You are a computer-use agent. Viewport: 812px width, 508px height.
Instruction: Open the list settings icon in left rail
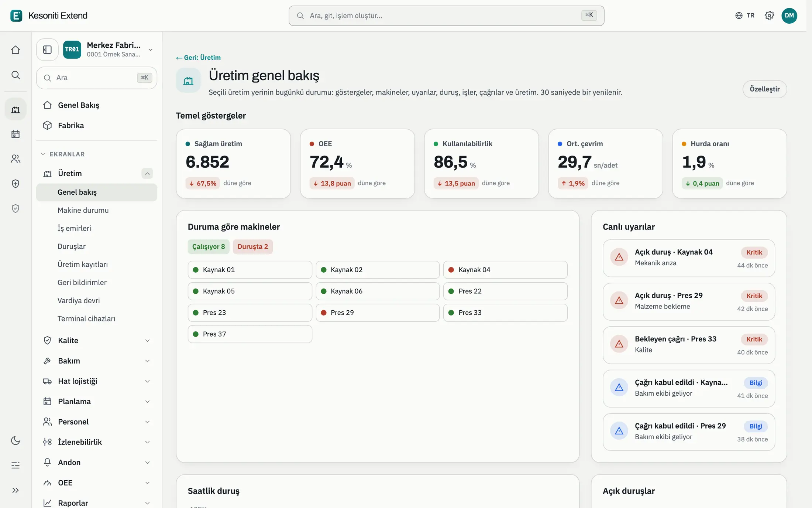point(16,465)
